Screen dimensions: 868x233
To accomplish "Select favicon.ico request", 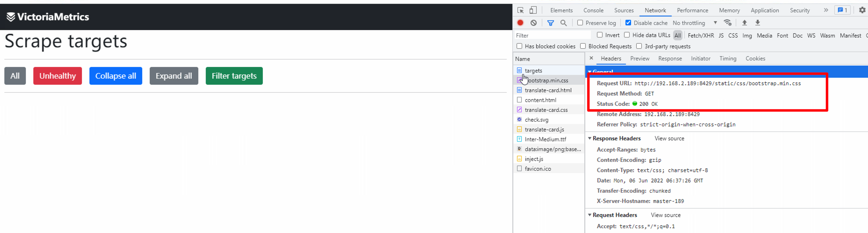I will coord(549,168).
